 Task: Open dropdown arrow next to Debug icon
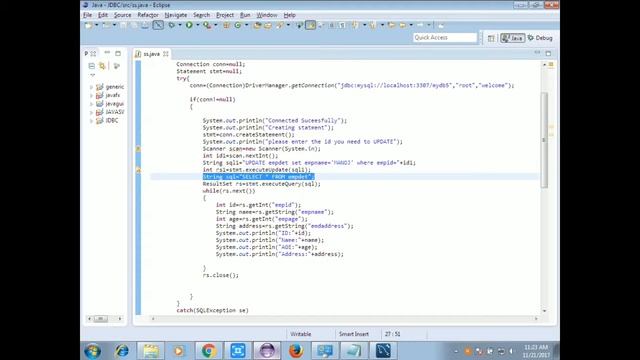point(180,25)
